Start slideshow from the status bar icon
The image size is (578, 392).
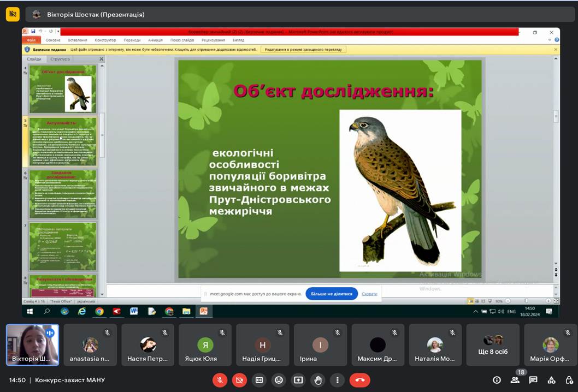coord(490,301)
